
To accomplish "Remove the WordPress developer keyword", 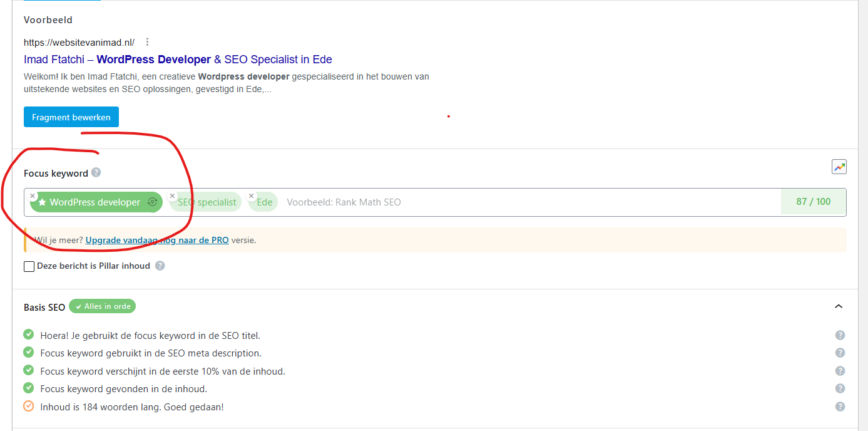I will 33,196.
